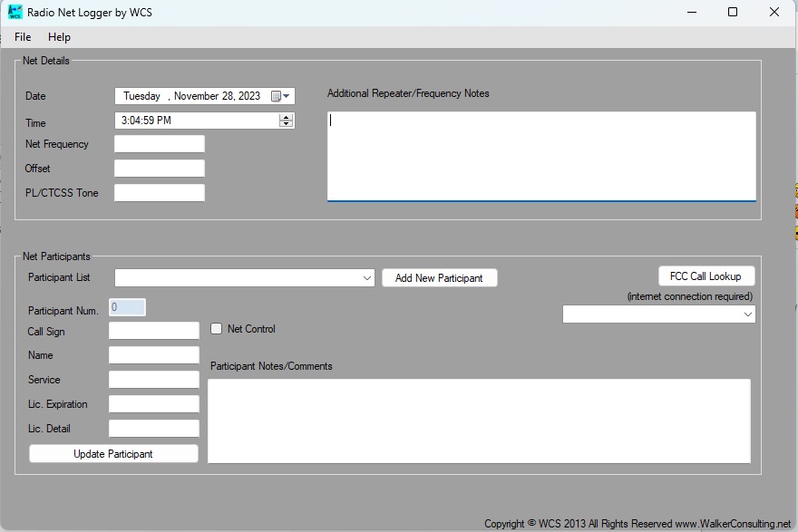The width and height of the screenshot is (798, 532).
Task: Click the Radio Net Logger app icon
Action: point(15,13)
